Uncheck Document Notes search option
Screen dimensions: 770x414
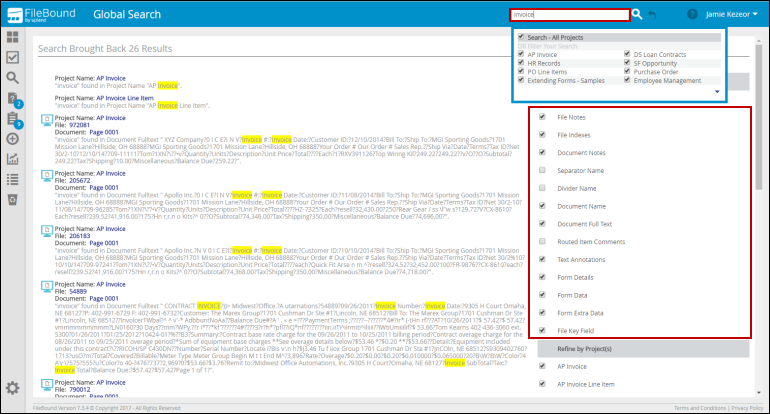point(542,152)
